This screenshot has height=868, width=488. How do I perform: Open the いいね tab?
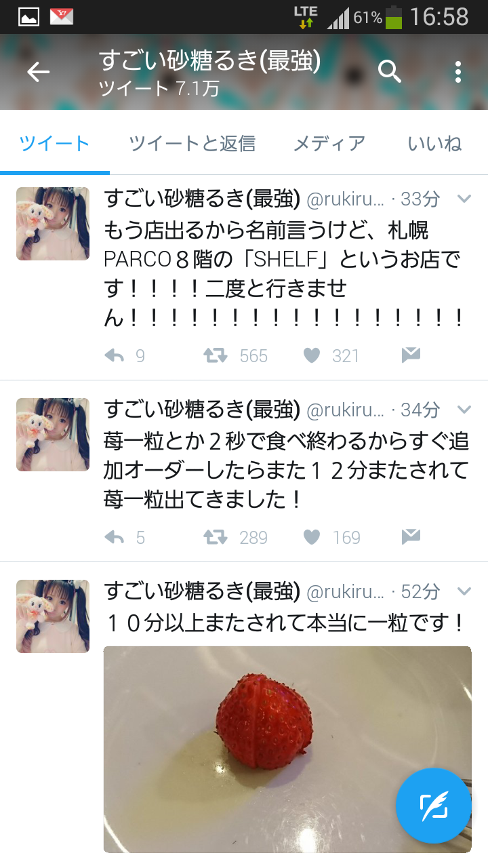tap(435, 143)
